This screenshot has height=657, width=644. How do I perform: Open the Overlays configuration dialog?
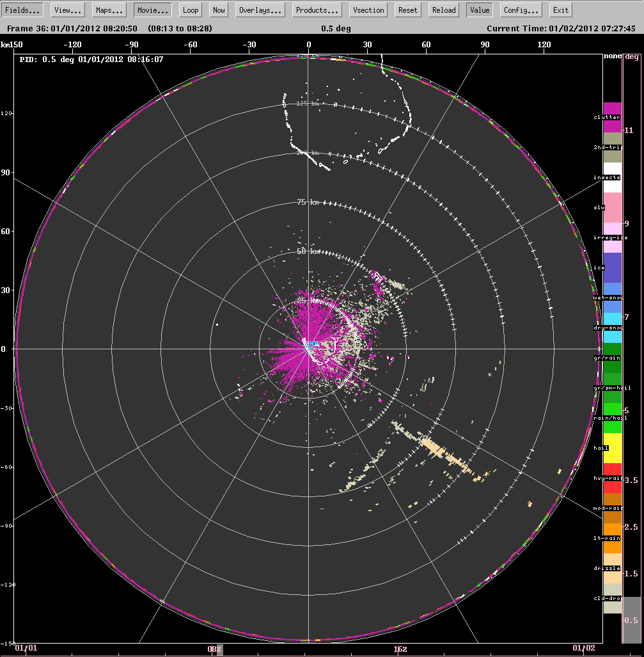[x=260, y=10]
